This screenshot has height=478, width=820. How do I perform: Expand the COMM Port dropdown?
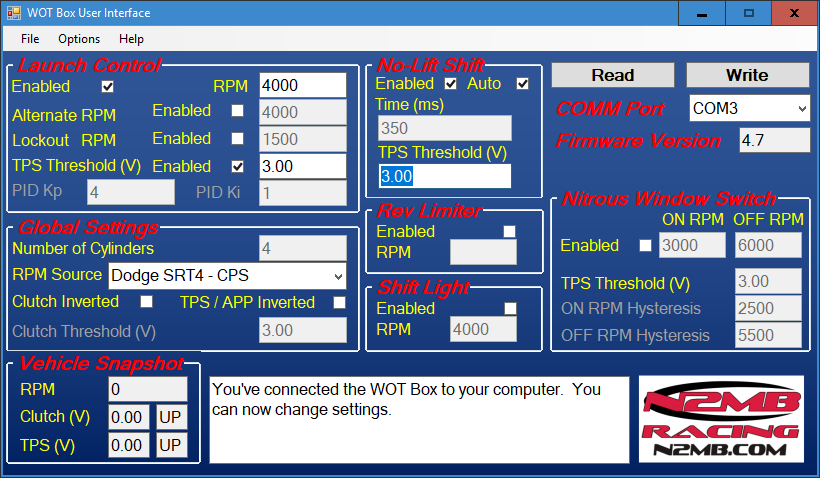click(749, 107)
